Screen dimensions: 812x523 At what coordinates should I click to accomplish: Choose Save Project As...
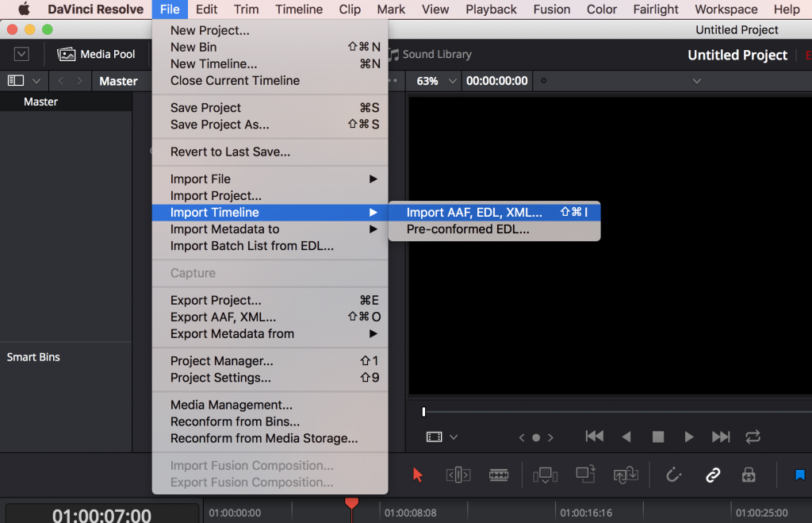click(x=270, y=125)
